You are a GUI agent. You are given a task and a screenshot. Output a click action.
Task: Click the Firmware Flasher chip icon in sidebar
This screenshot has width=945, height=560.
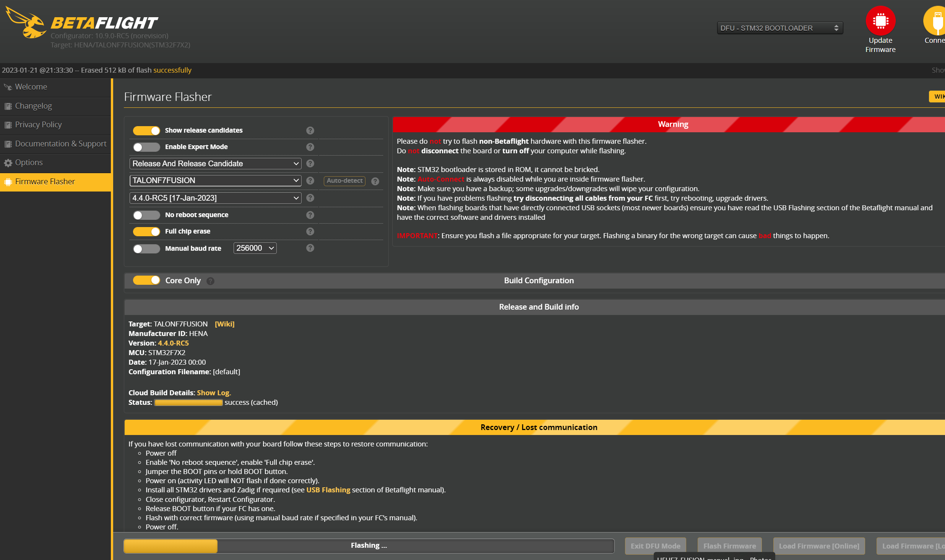pyautogui.click(x=8, y=182)
